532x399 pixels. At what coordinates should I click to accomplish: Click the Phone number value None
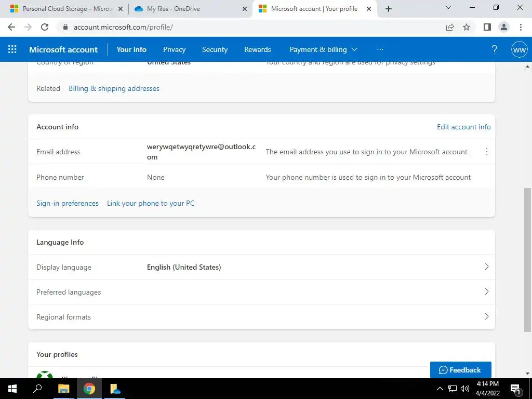(156, 177)
